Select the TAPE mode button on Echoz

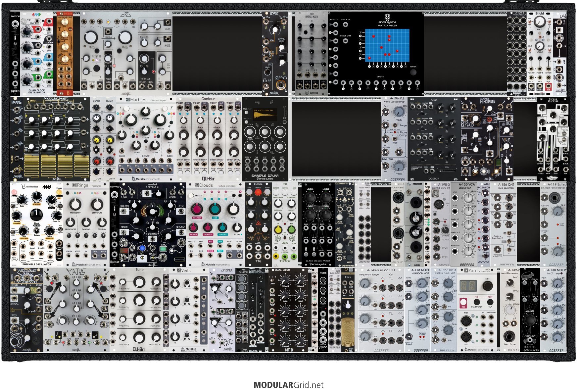[250, 192]
